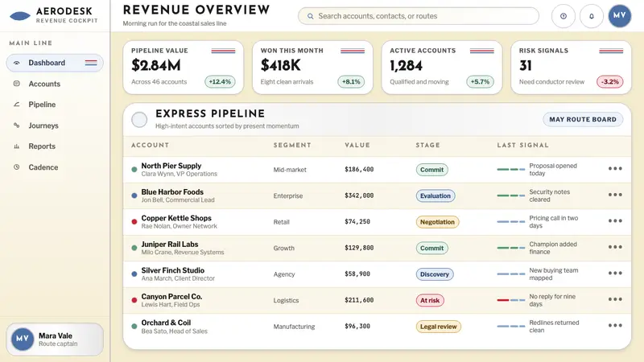This screenshot has width=644, height=362.
Task: Open the Blue Harbor Foods account name
Action: point(172,192)
